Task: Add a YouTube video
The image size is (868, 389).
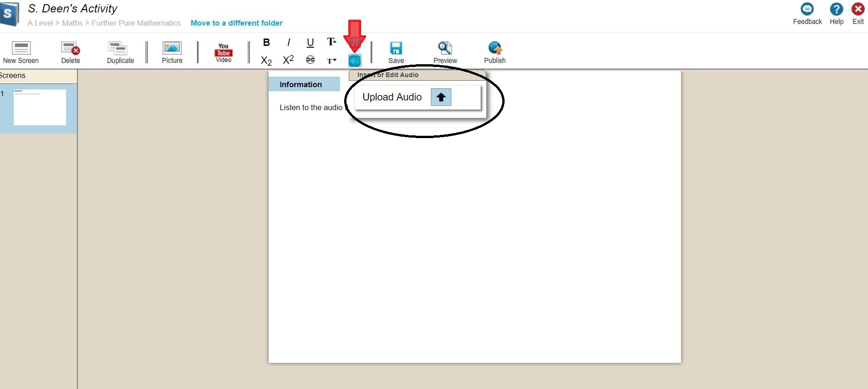Action: (x=223, y=52)
